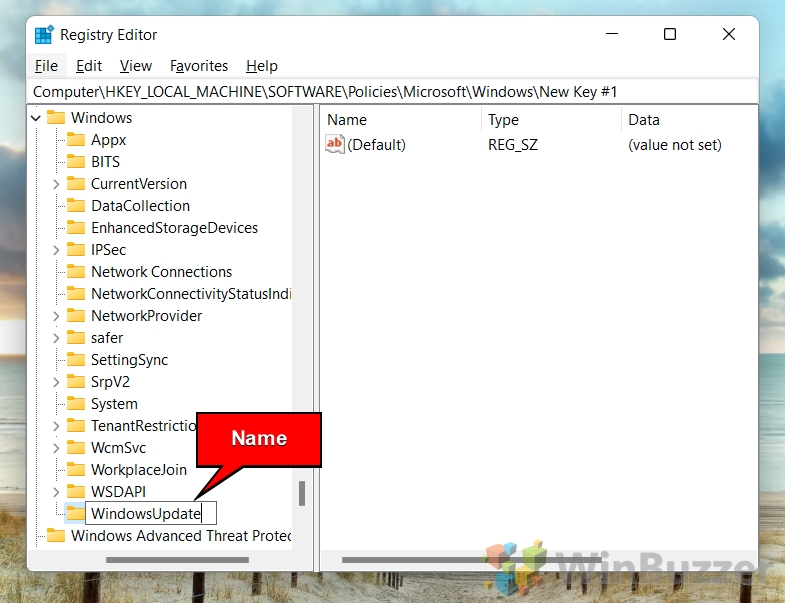Select the SettingSync key label
The height and width of the screenshot is (603, 785).
point(130,360)
